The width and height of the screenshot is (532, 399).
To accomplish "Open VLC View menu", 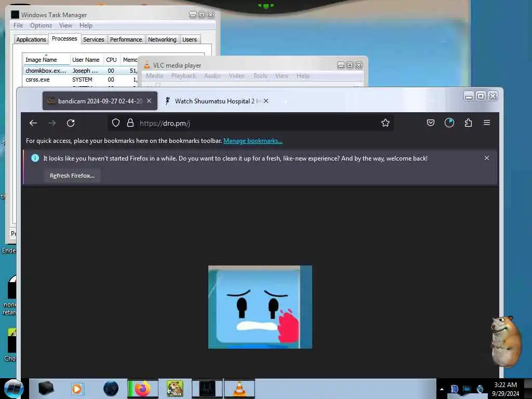I will tap(282, 76).
